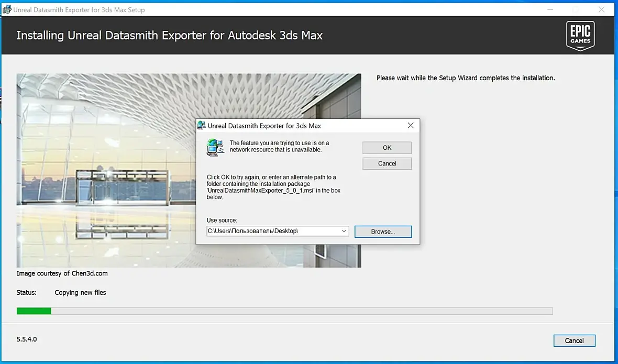
Task: Cancel the setup wizard installation
Action: coord(574,341)
